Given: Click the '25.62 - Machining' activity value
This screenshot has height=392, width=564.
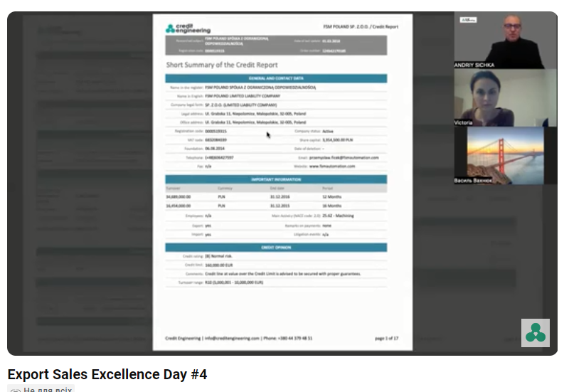Looking at the screenshot, I should tap(338, 216).
